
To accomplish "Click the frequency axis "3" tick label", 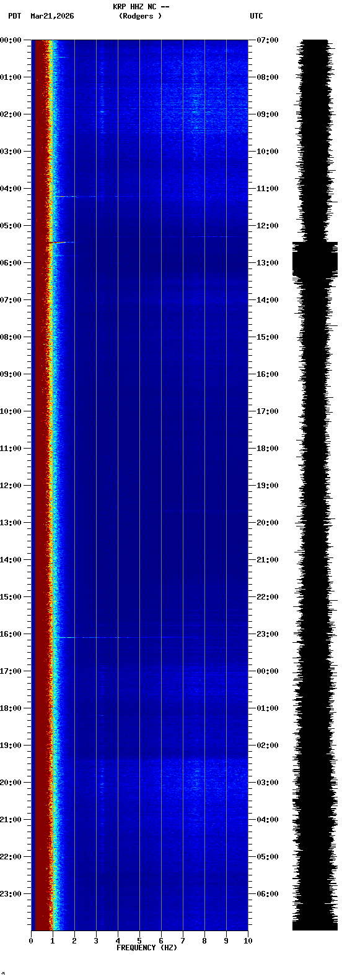I will pos(96,941).
